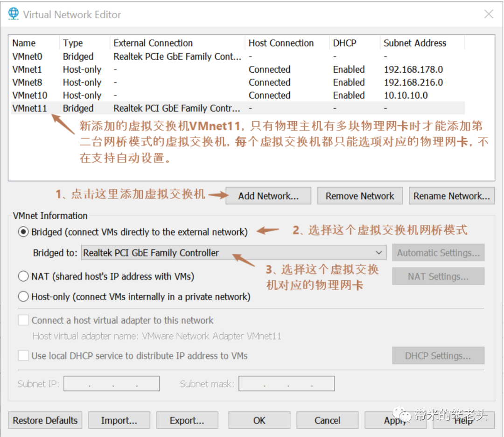Click the Export button
Viewport: 504px width, 437px height.
(187, 420)
